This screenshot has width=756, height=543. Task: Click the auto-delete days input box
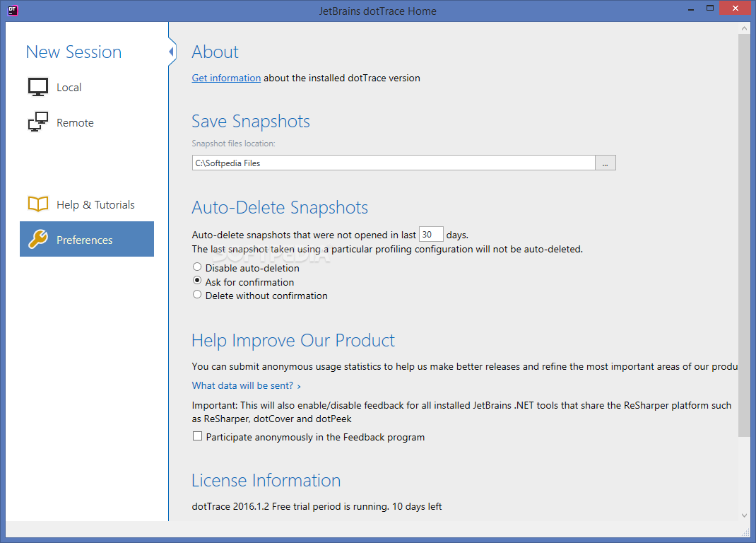[430, 235]
